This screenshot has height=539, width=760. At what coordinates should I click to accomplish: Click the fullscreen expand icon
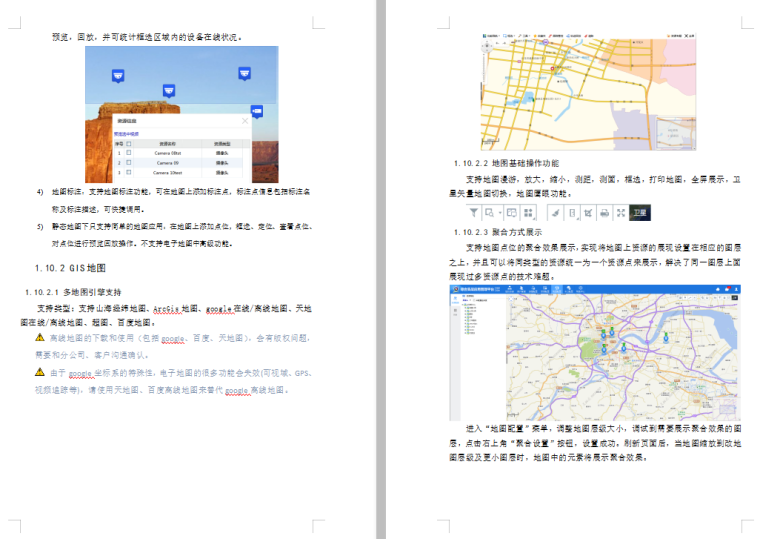coord(620,212)
